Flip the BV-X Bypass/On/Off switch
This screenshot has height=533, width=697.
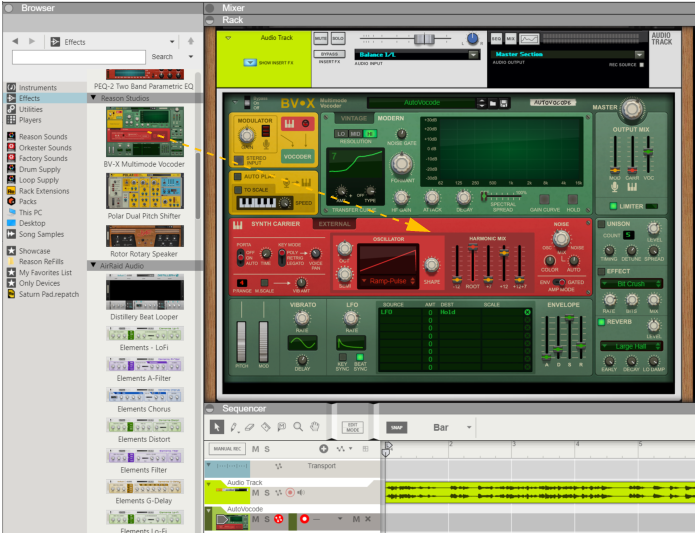(x=247, y=103)
